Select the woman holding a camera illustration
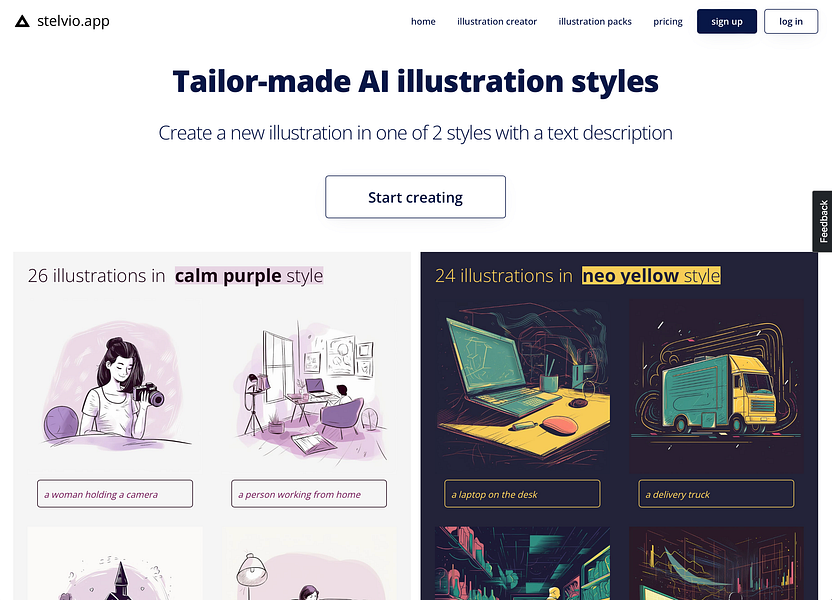 coord(115,386)
